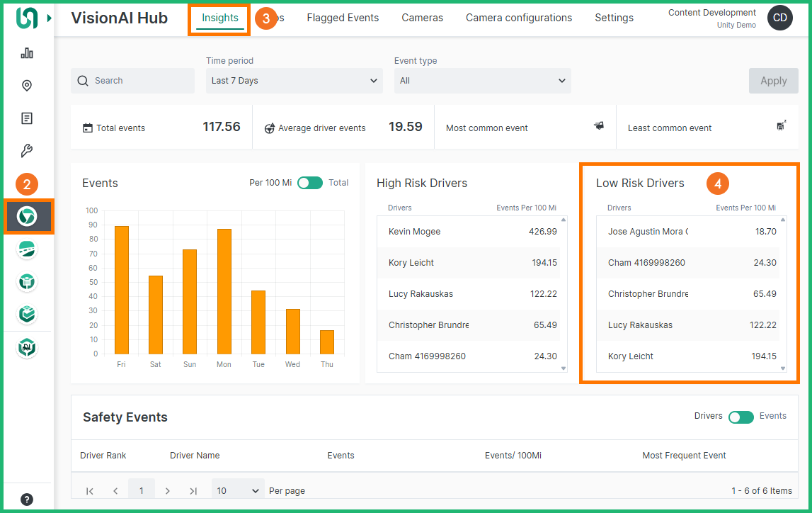Image resolution: width=812 pixels, height=513 pixels.
Task: Open the rows per page dropdown
Action: point(238,490)
